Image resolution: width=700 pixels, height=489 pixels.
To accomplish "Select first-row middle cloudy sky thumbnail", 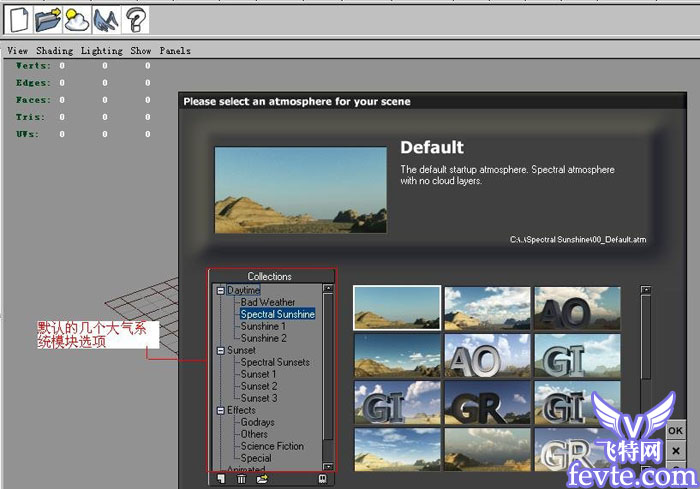I will (x=487, y=308).
